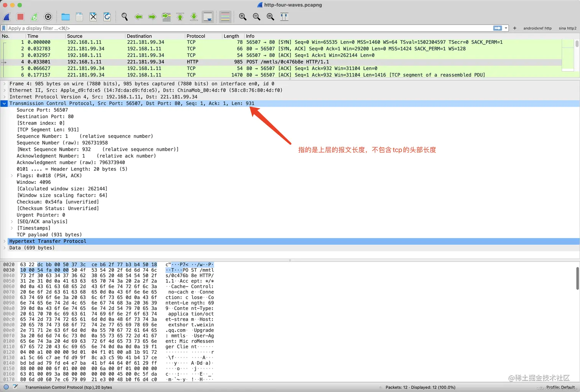This screenshot has width=580, height=392.
Task: Apply the androidxref http filter button
Action: tap(537, 28)
